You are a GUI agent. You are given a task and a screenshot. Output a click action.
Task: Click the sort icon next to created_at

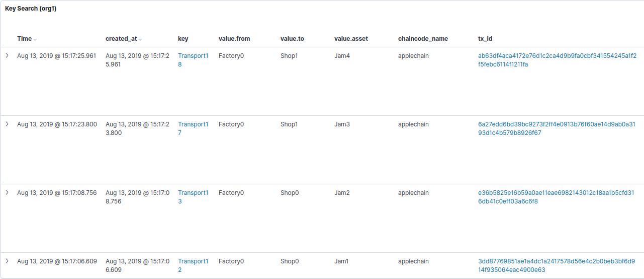(x=140, y=39)
